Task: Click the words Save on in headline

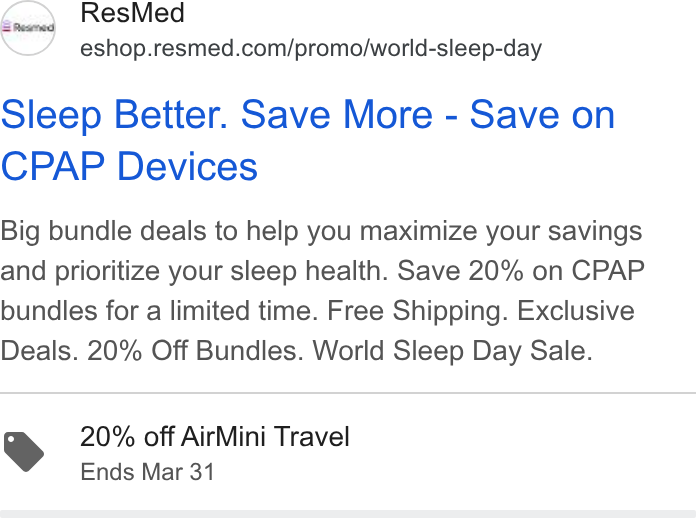Action: (x=542, y=115)
